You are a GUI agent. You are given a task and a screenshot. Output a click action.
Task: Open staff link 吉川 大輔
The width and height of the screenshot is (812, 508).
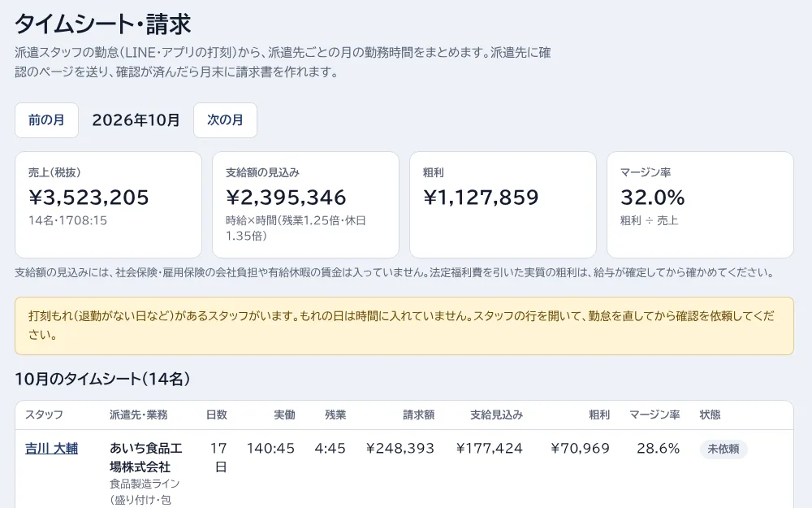tap(52, 449)
